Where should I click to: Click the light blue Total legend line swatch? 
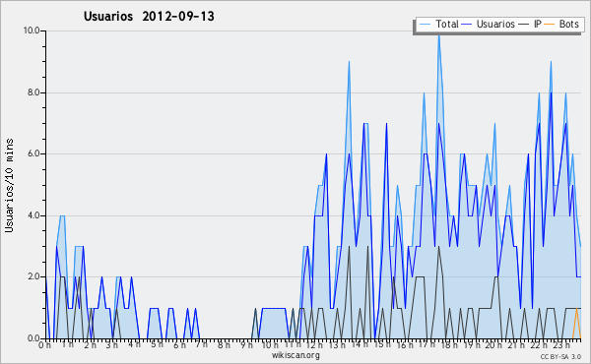click(425, 25)
